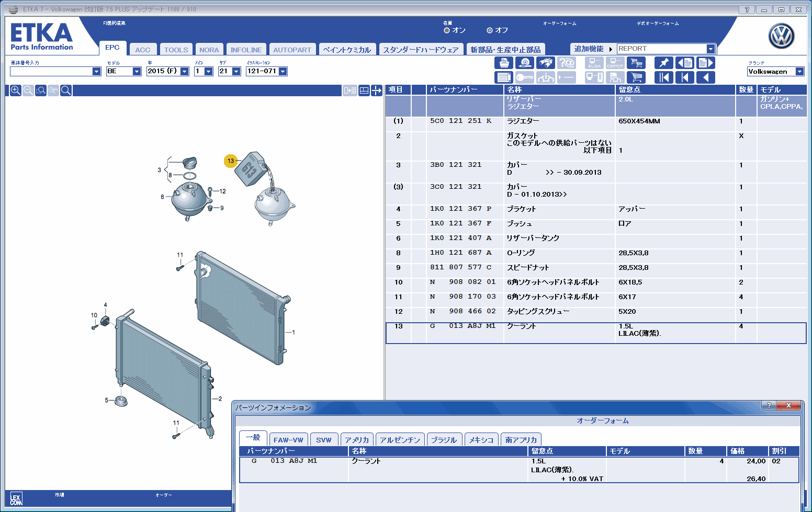Click the computer-to-server icon
812x512 pixels.
click(594, 77)
